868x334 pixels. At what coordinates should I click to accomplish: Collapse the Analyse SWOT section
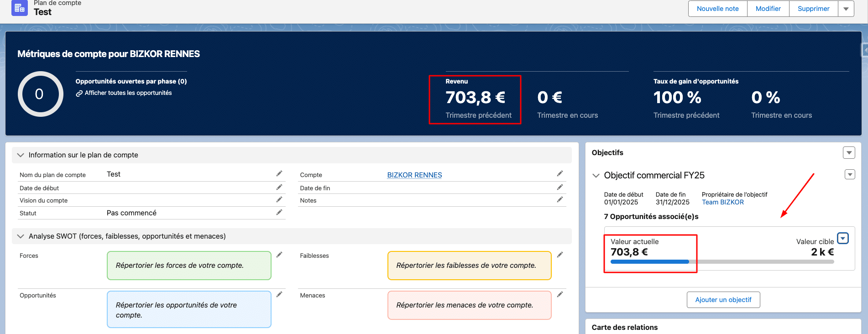[21, 236]
